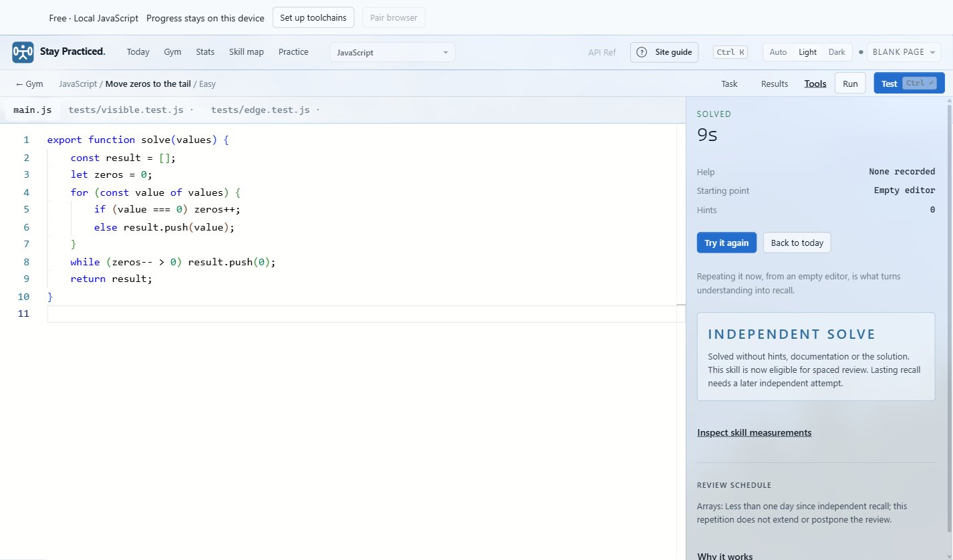The image size is (953, 560).
Task: Open tests/edge.test.js tab
Action: 261,110
